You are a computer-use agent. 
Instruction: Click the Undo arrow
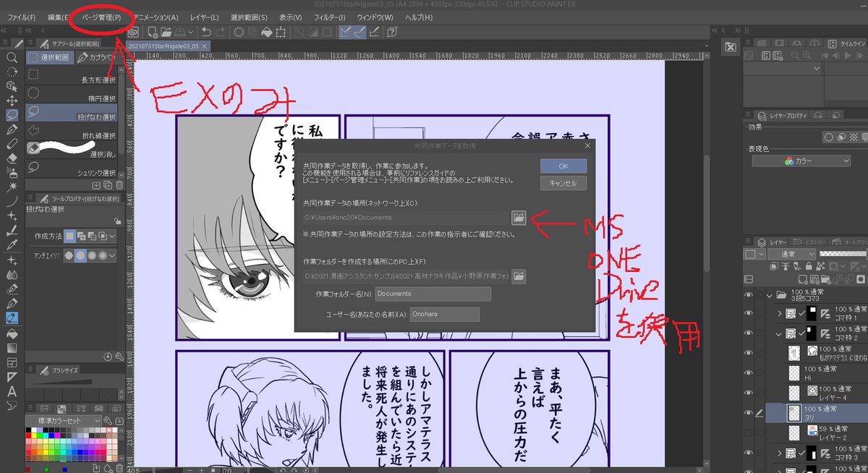point(206,33)
